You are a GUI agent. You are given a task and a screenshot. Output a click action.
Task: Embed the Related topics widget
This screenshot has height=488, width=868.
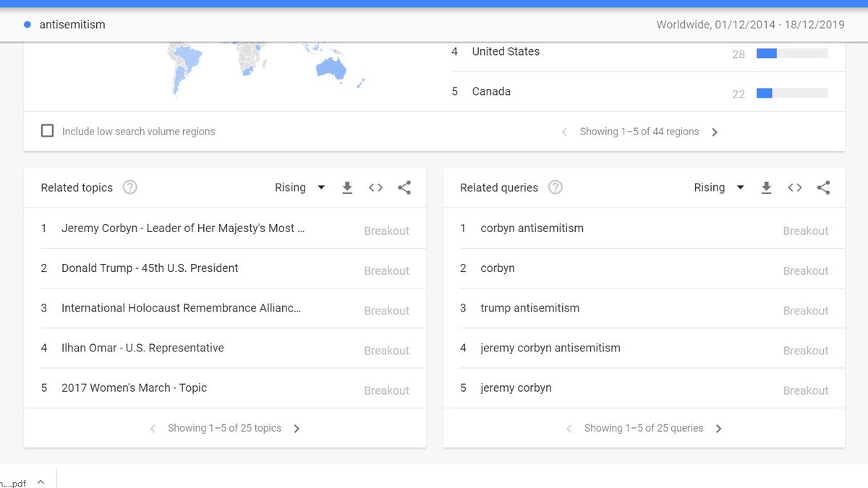pos(375,188)
